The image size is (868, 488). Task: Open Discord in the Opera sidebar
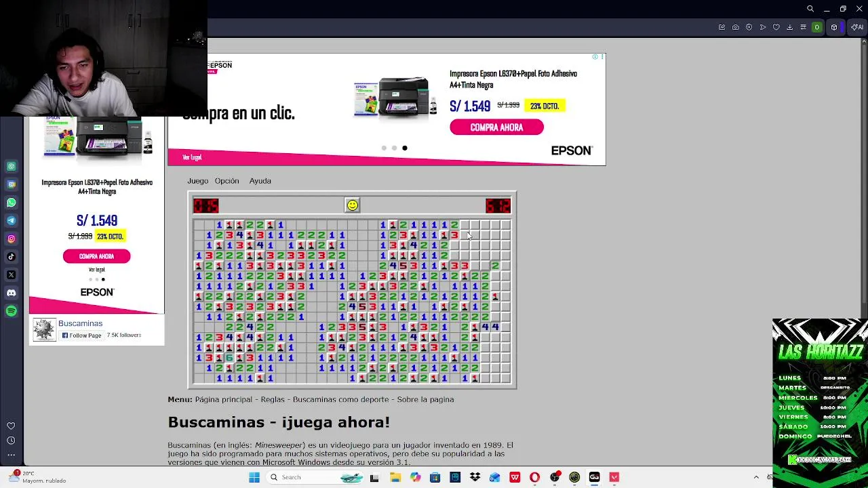coord(12,293)
